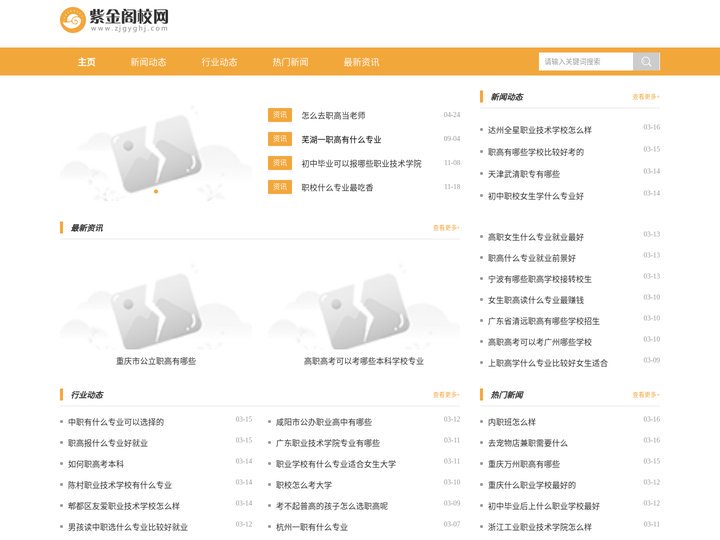Open thumbnail above 重庆市公立职高有哪些
720x540 pixels.
(x=156, y=305)
